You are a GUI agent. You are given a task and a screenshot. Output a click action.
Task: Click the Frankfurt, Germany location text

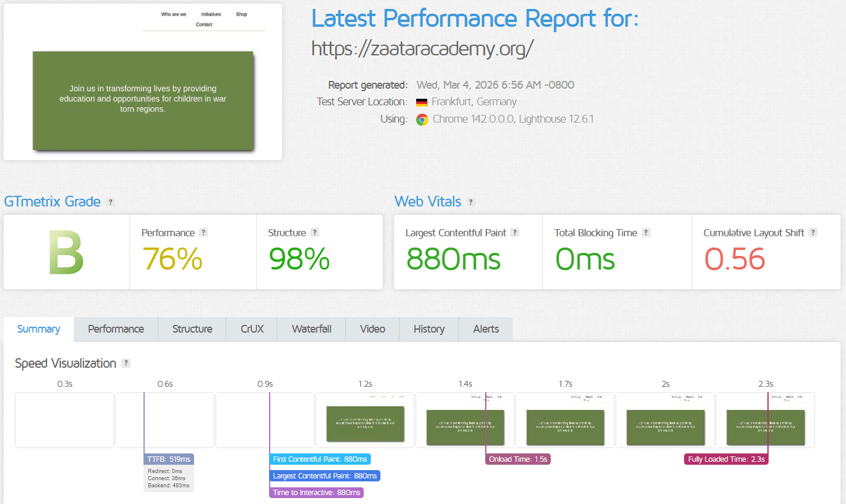coord(474,102)
